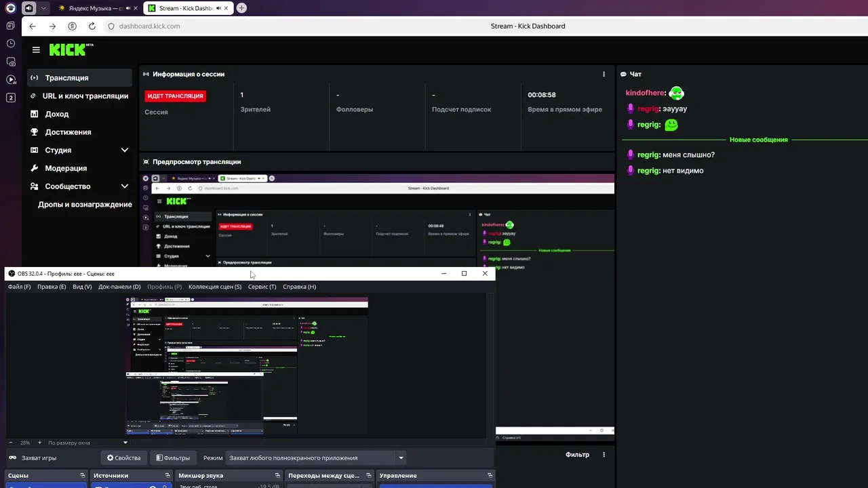The image size is (868, 488).
Task: Open source Свойства in OBS
Action: tap(123, 458)
